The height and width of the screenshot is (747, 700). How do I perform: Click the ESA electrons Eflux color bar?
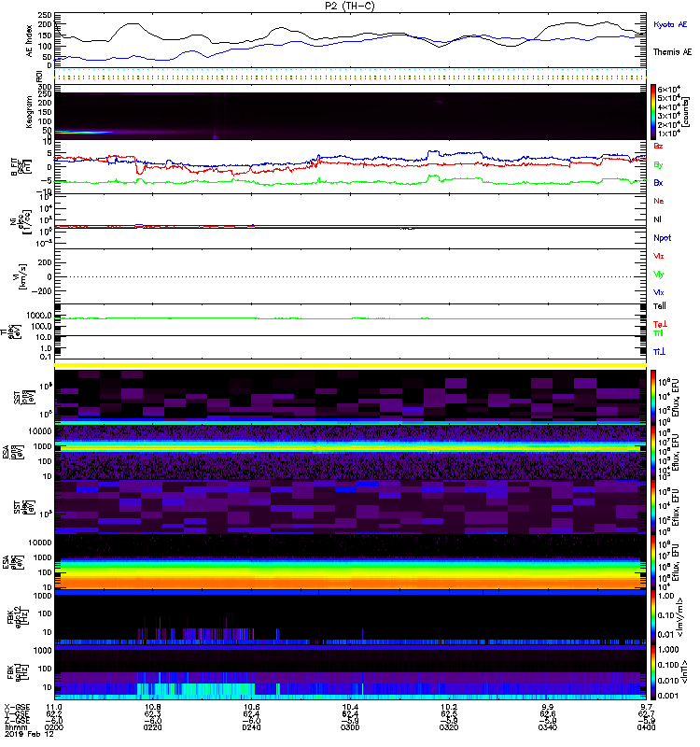pos(653,562)
